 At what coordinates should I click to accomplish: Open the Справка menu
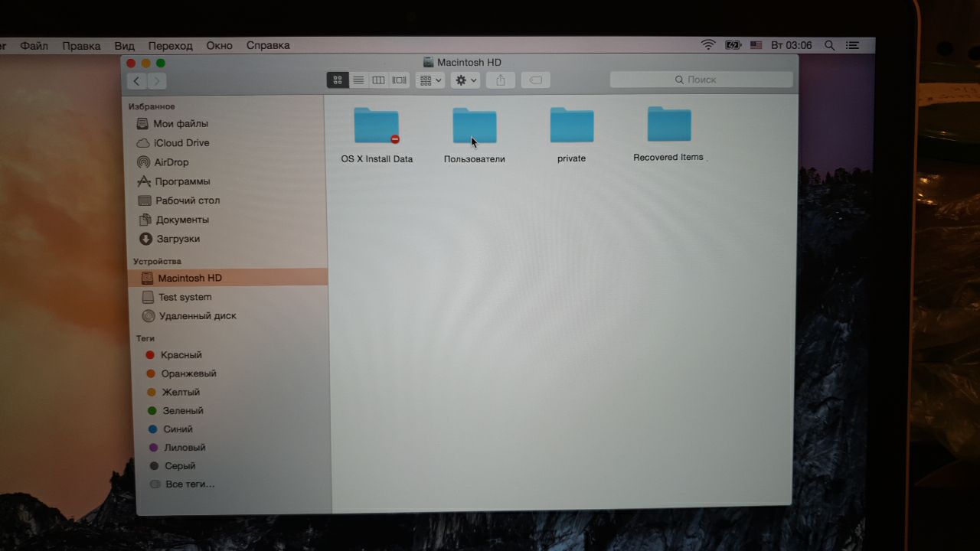point(268,46)
